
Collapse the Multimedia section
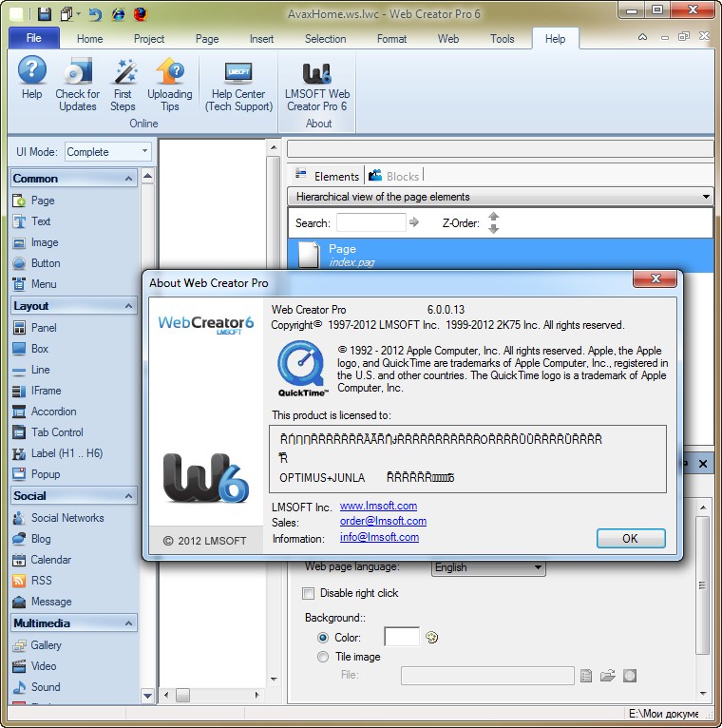128,623
